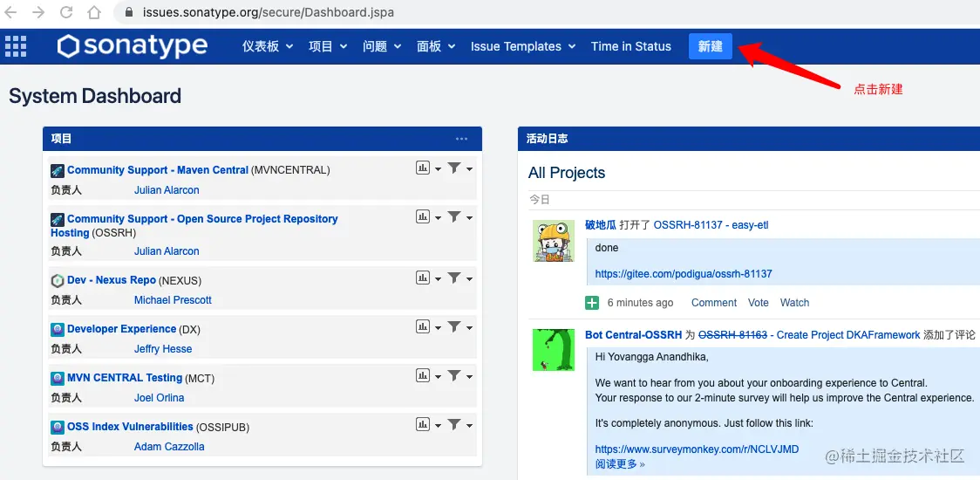Open chart icon for the OSSRH project

coord(423,216)
